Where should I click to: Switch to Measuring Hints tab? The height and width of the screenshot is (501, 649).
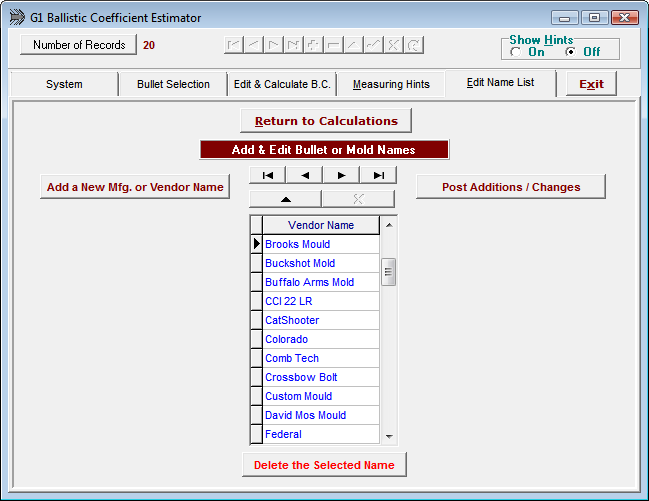[x=391, y=84]
